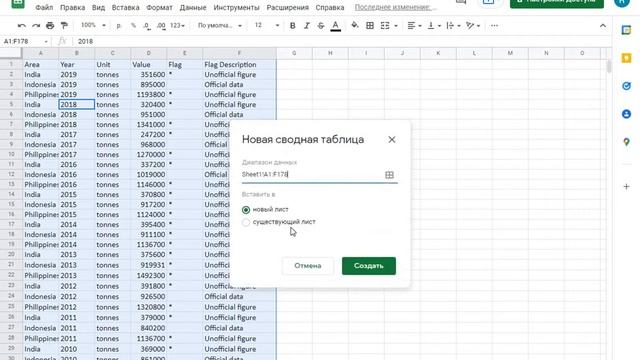Open the text rotation dropdown

click(x=473, y=26)
